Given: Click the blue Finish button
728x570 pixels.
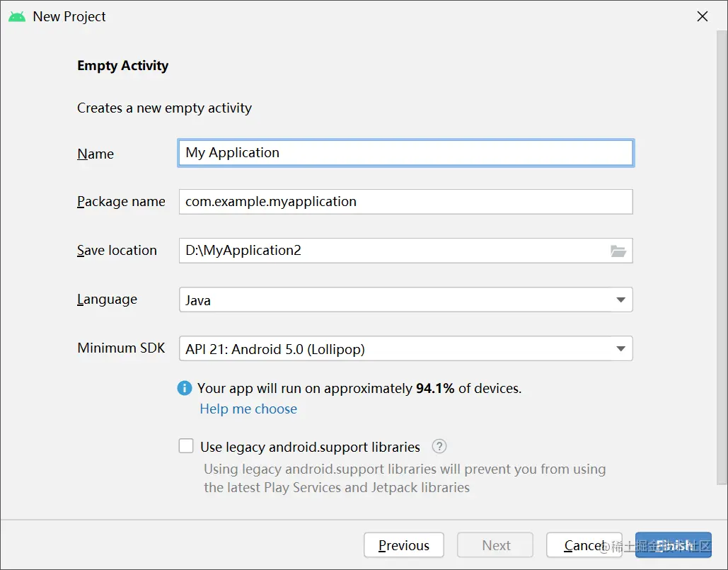Looking at the screenshot, I should tap(674, 545).
